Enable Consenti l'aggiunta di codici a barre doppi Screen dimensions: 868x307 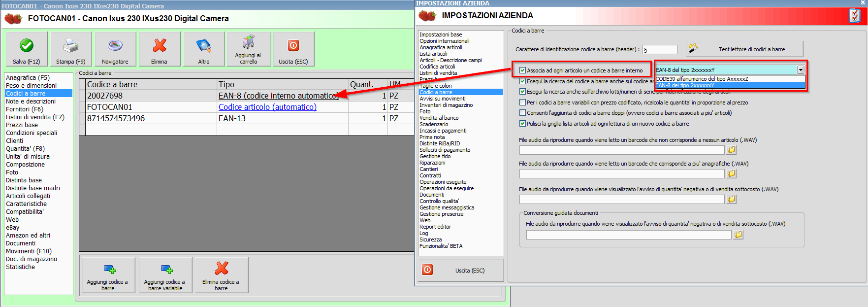(x=523, y=113)
